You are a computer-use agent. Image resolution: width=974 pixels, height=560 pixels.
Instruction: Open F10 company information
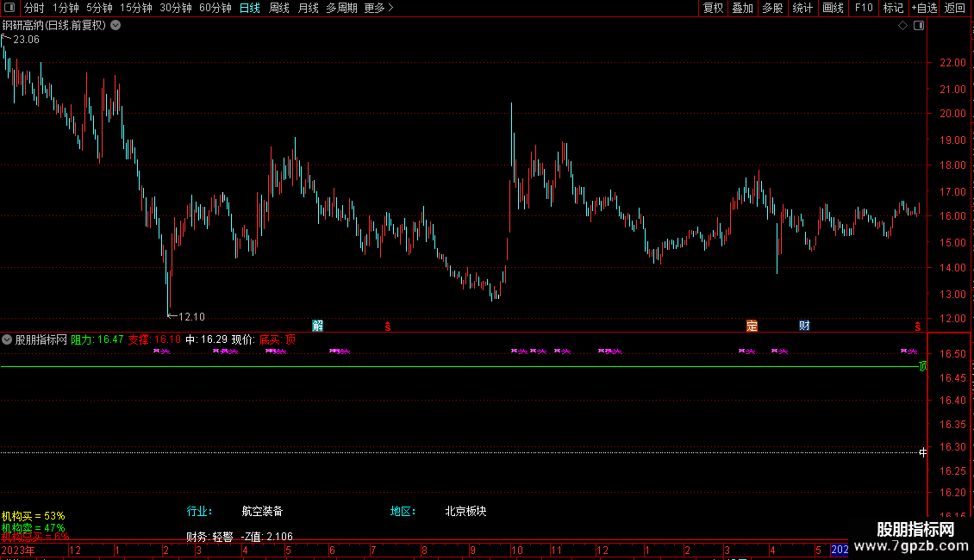pos(864,8)
